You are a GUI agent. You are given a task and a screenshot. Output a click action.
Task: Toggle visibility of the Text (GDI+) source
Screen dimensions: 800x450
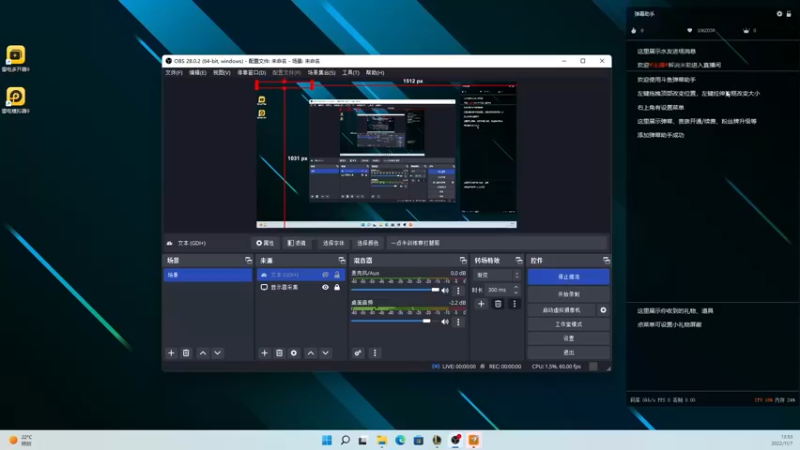[x=326, y=275]
